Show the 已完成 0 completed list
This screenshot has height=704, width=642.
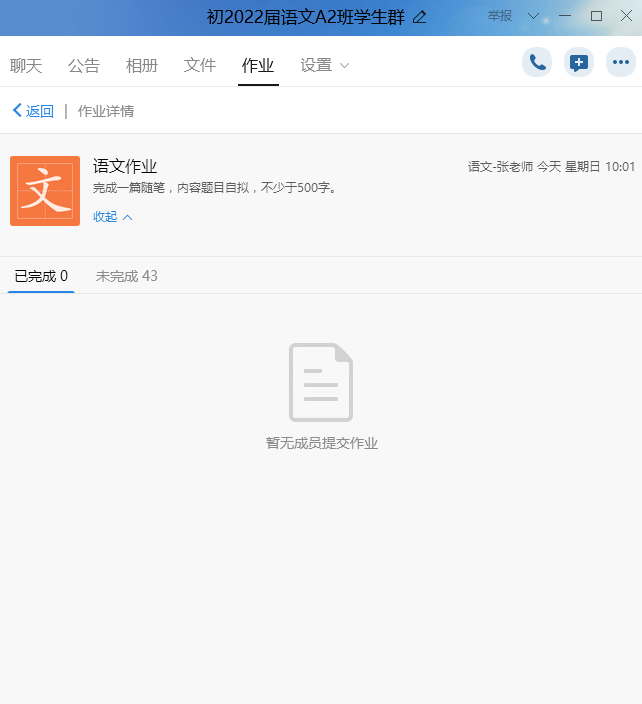coord(41,276)
